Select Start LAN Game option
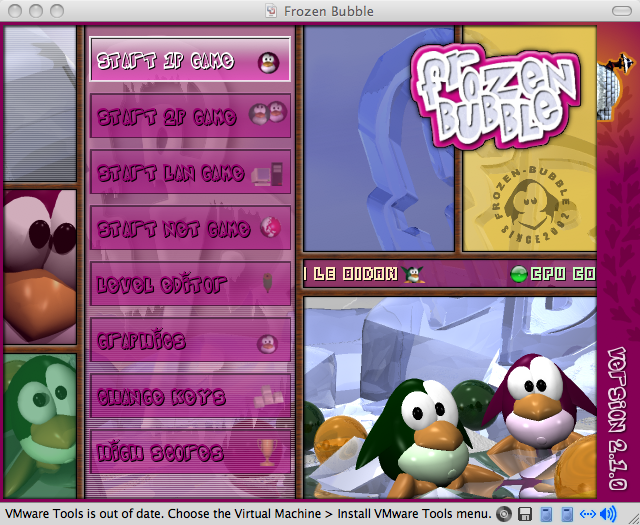640x525 pixels. (x=190, y=171)
